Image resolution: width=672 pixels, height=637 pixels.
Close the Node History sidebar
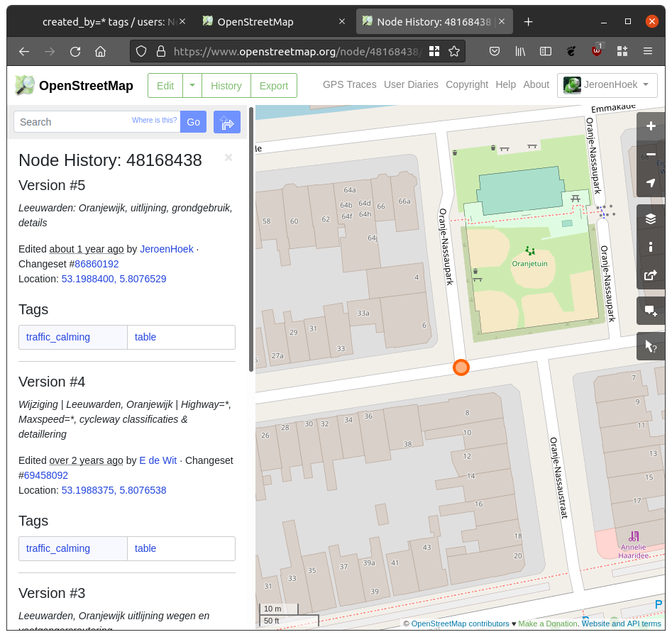(x=228, y=157)
